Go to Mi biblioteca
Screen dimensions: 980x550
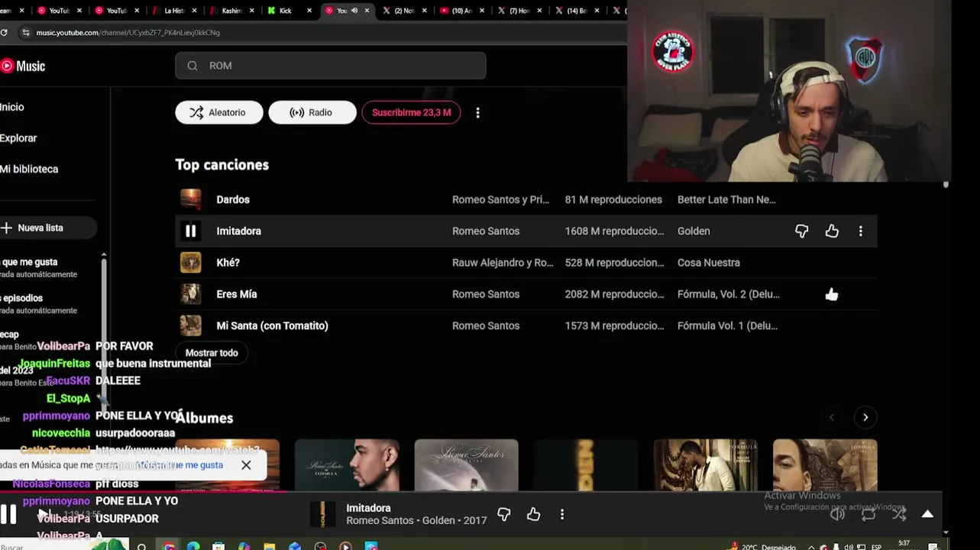[x=29, y=169]
